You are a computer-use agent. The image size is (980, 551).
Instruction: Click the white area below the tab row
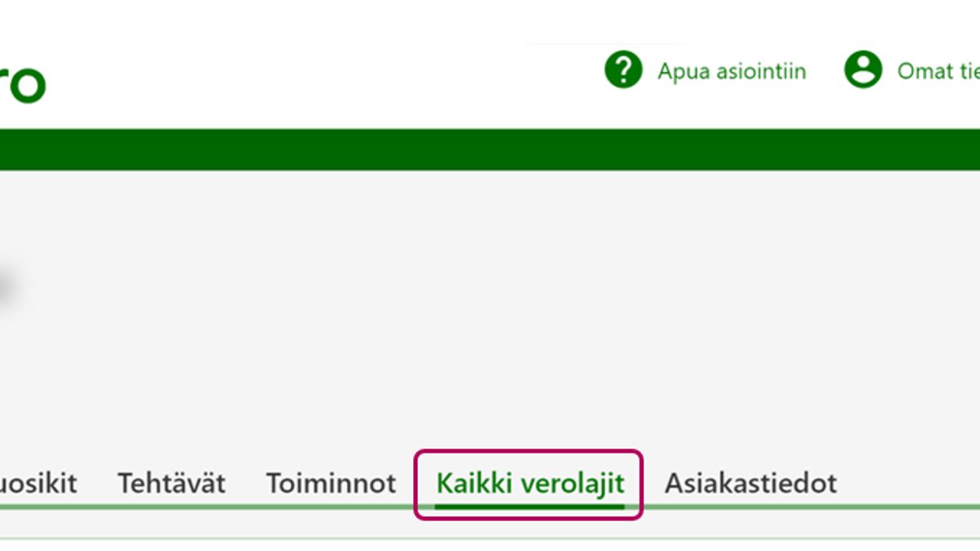tap(490, 545)
